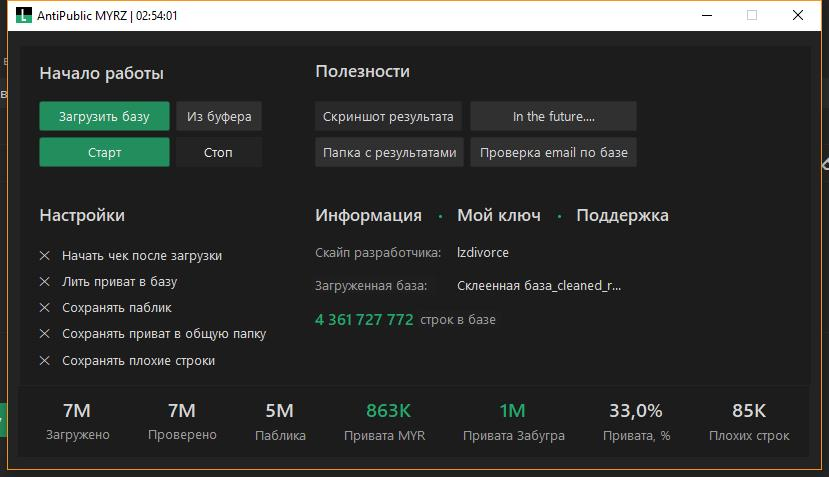Open the Поддержка tab

click(x=622, y=215)
